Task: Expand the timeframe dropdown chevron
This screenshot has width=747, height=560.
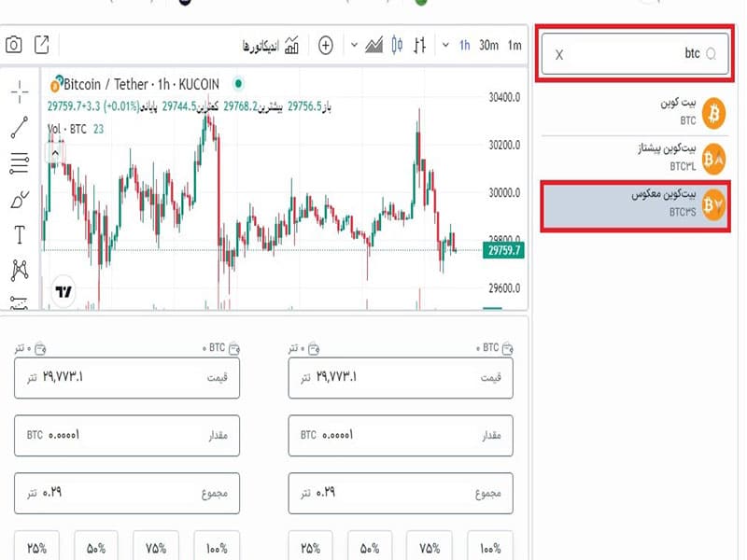Action: pyautogui.click(x=445, y=45)
